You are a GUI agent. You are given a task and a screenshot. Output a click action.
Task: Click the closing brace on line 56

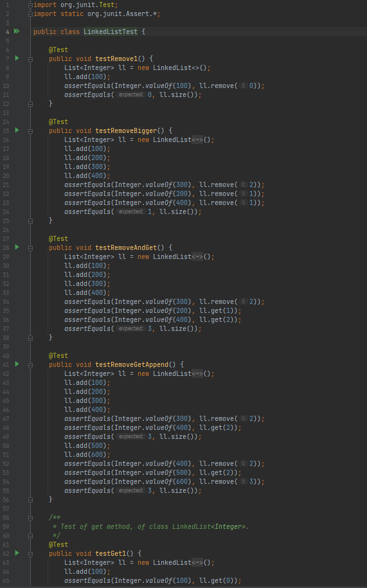(x=51, y=500)
